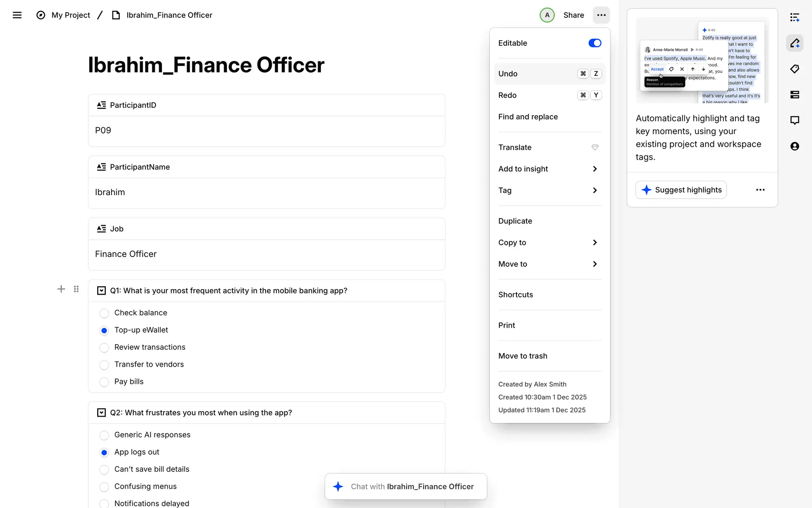The image size is (812, 508).
Task: Toggle the Editable switch off
Action: [595, 43]
